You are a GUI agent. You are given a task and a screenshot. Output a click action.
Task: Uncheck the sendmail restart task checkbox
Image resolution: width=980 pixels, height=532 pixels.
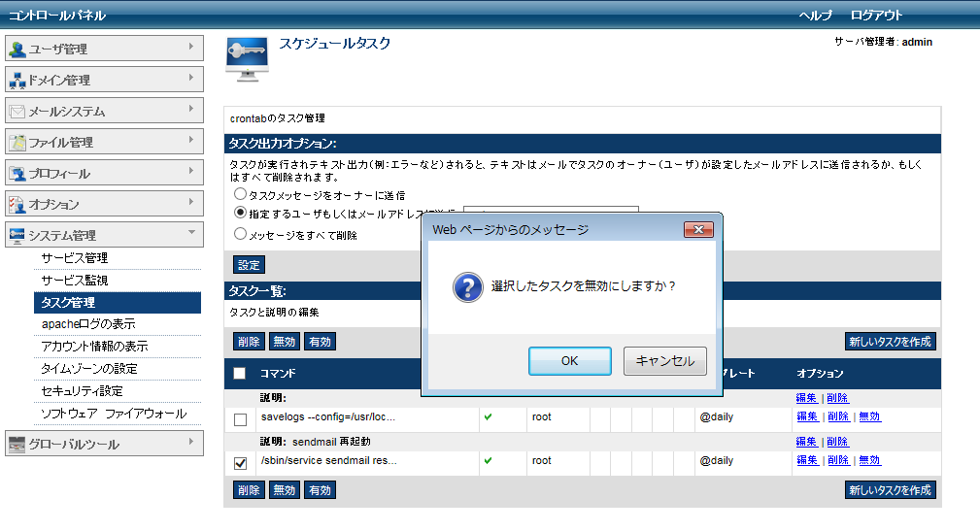coord(240,463)
